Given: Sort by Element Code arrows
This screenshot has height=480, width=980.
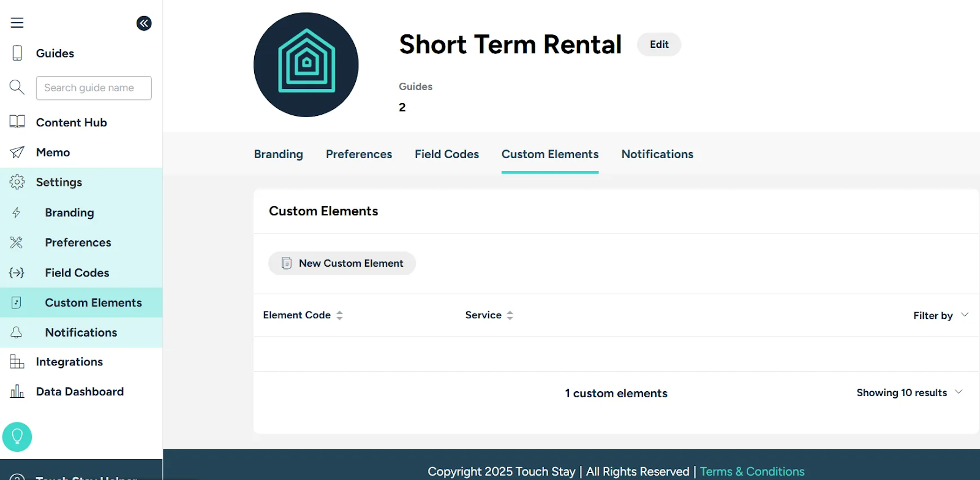Looking at the screenshot, I should click(339, 315).
